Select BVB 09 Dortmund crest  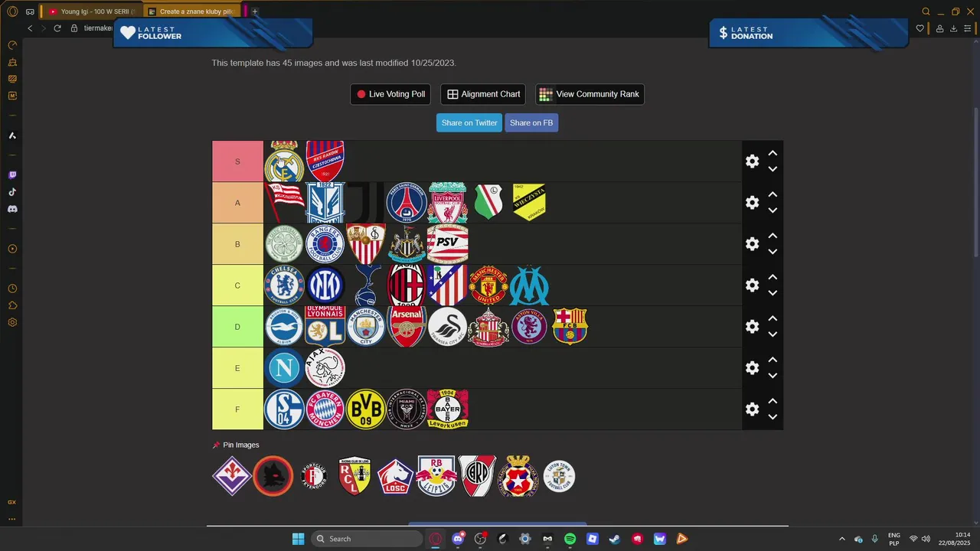pyautogui.click(x=366, y=409)
